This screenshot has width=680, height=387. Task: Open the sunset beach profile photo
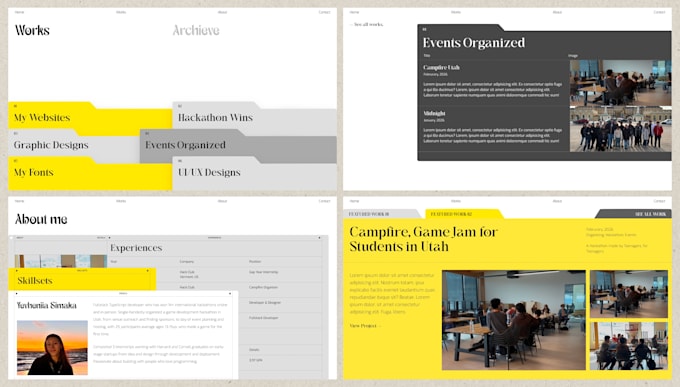tap(52, 348)
